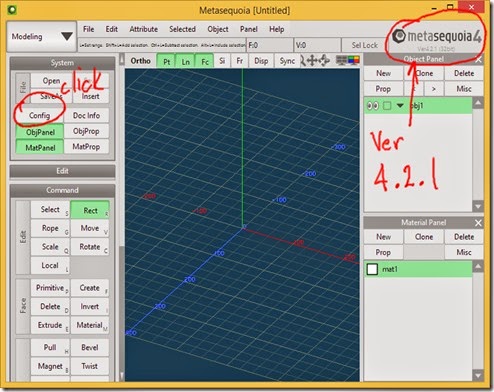The image size is (494, 392).
Task: Open the Help menu
Action: pos(276,29)
